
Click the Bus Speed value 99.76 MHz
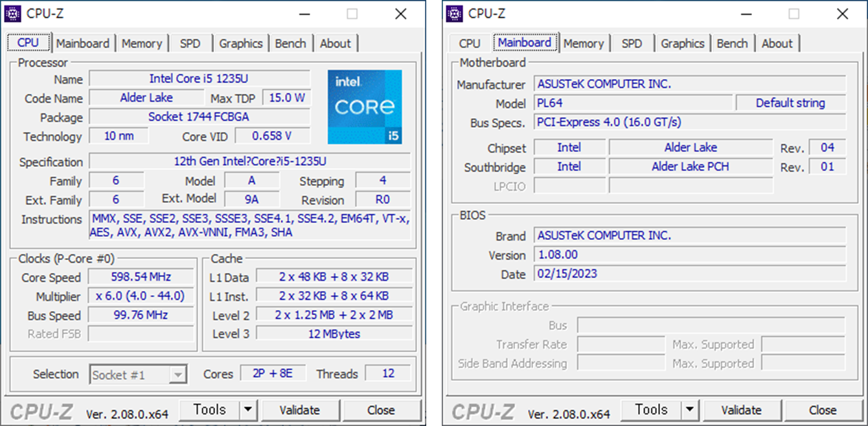(x=141, y=315)
